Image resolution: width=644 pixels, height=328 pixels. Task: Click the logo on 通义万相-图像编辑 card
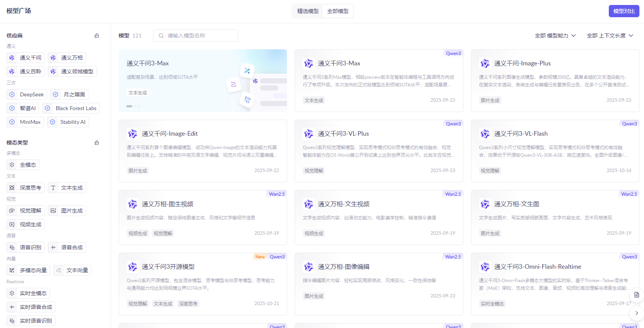[308, 267]
